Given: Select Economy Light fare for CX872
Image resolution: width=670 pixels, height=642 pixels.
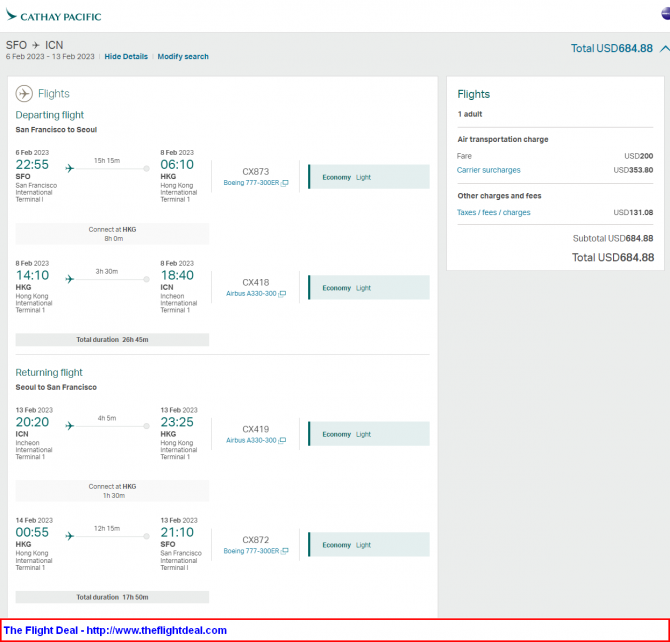Looking at the screenshot, I should (369, 545).
